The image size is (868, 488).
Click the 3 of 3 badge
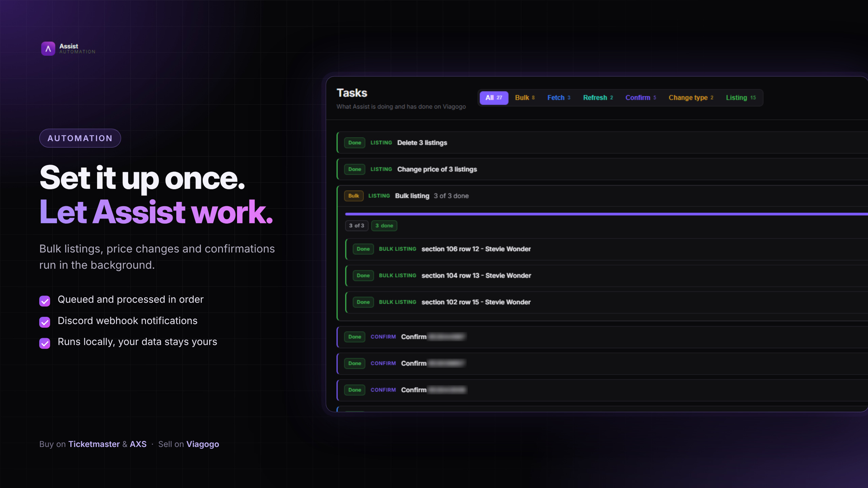click(x=357, y=226)
